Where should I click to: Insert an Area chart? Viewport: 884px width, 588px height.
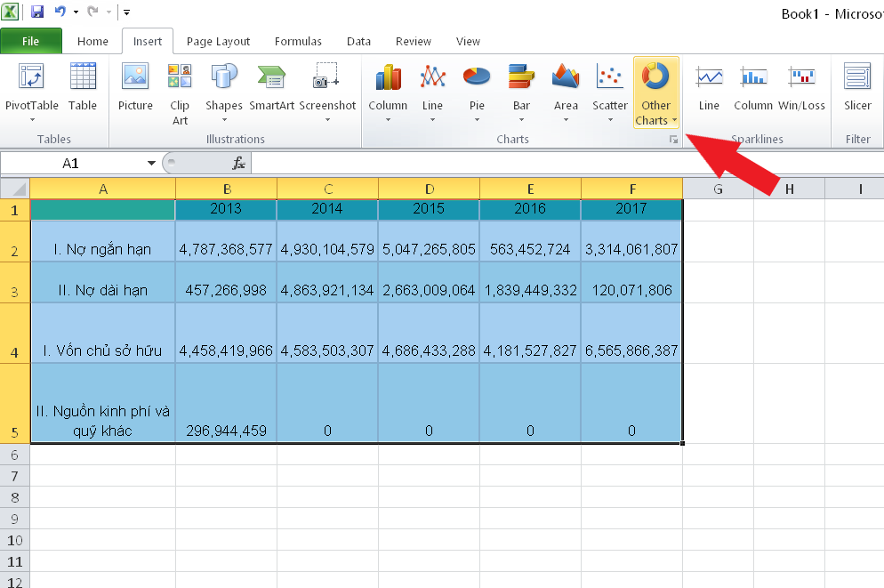(566, 93)
